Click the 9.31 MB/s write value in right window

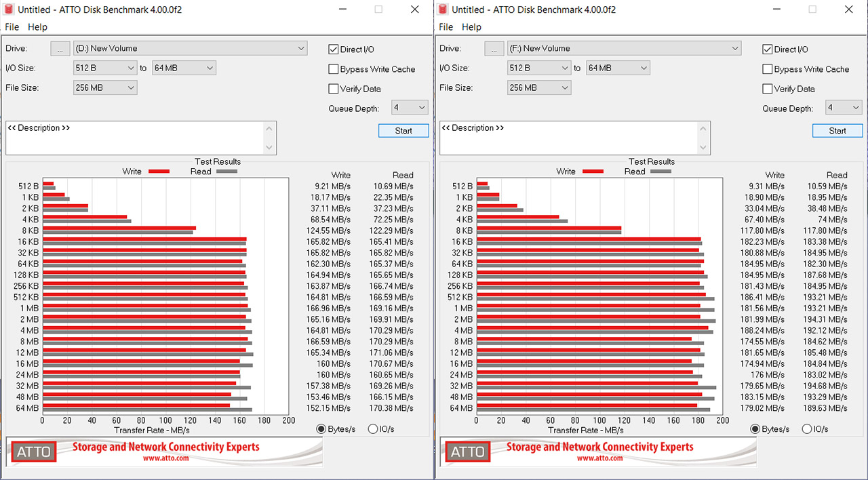click(x=767, y=186)
